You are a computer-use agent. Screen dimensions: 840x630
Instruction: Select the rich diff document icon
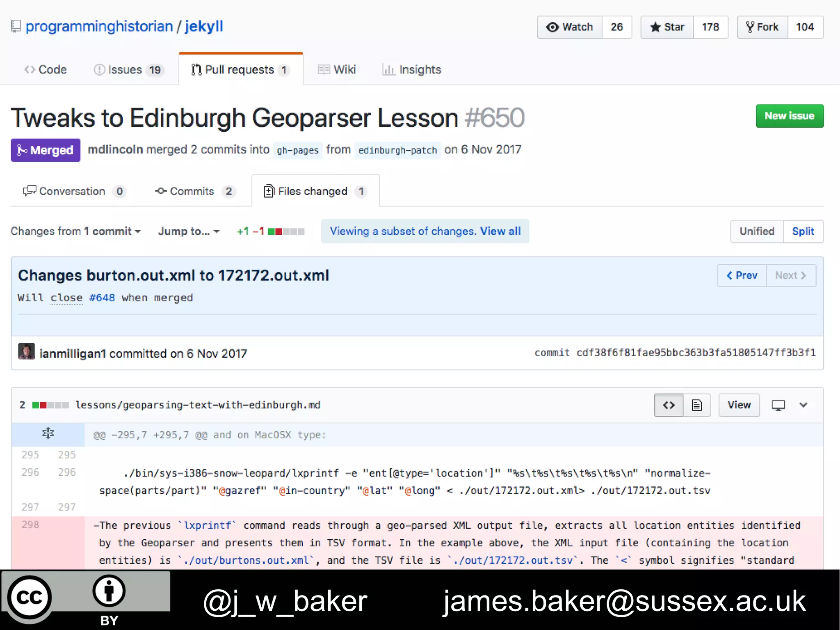coord(697,405)
